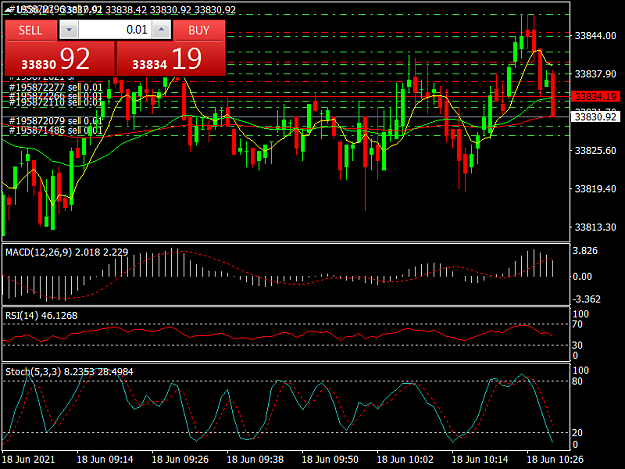
Task: Decrease lot volume with the down arrow
Action: [x=69, y=30]
